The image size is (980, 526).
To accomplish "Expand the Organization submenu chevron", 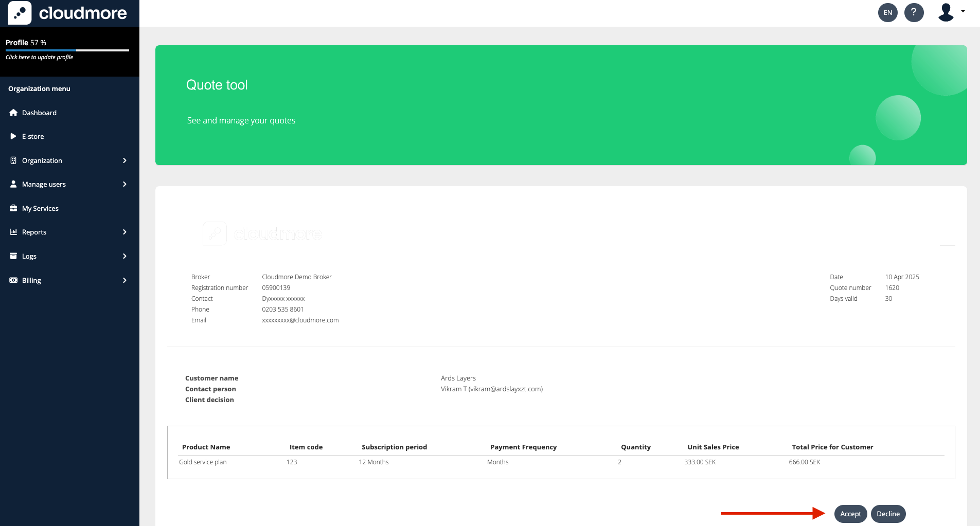I will pyautogui.click(x=124, y=160).
